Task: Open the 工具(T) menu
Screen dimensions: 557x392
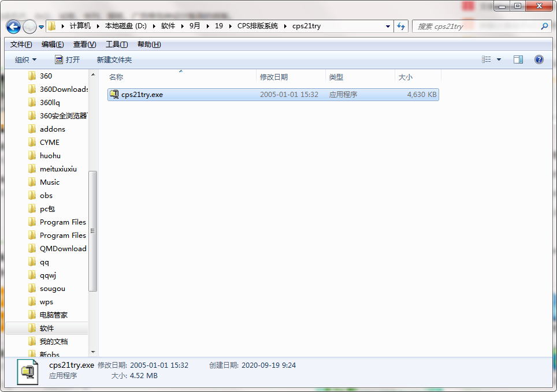Action: (x=116, y=44)
